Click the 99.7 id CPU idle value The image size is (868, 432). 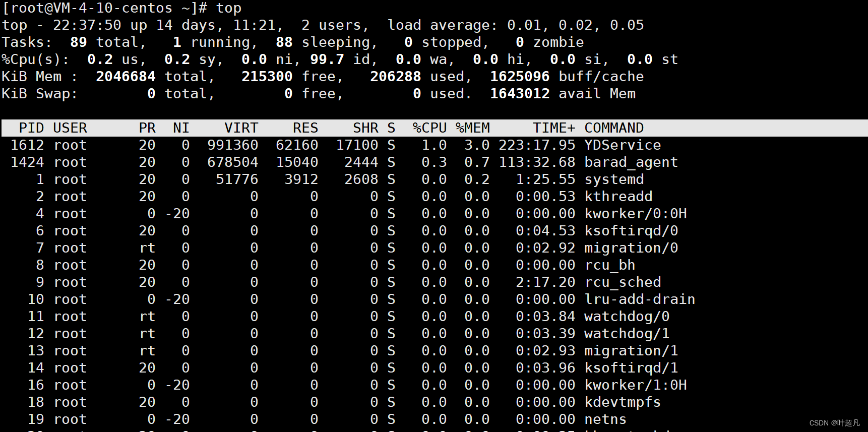point(327,59)
